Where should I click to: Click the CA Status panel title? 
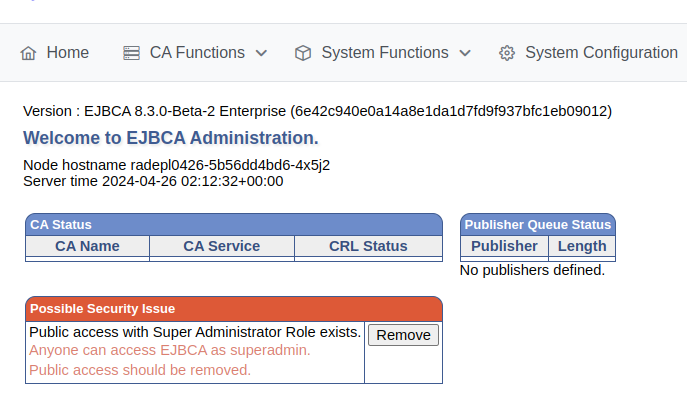tap(61, 224)
